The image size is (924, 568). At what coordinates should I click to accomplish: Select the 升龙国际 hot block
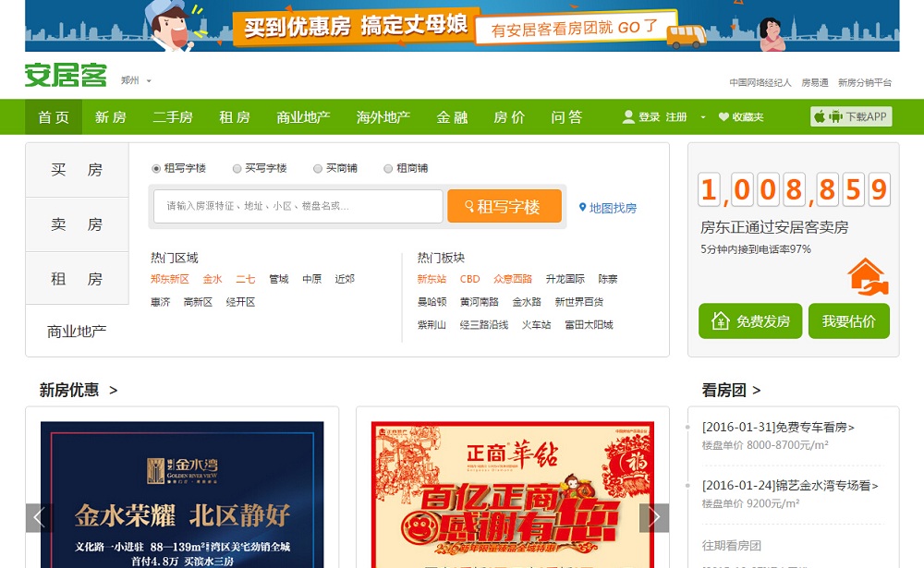tap(565, 279)
